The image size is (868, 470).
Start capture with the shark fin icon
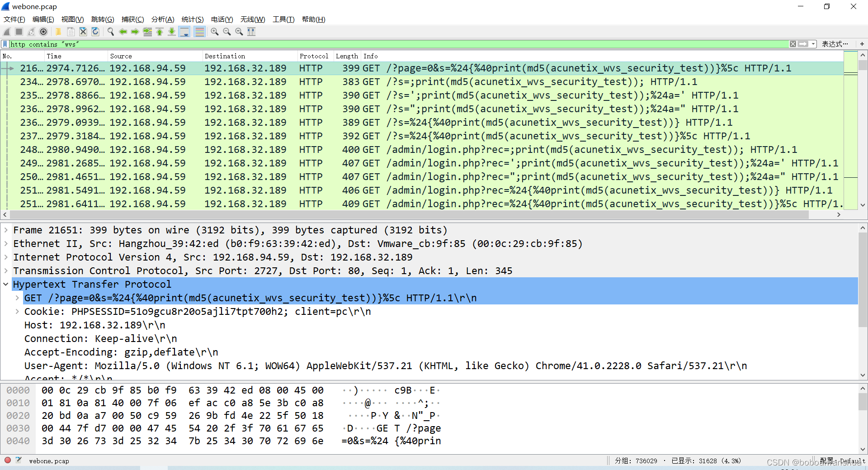[7, 32]
